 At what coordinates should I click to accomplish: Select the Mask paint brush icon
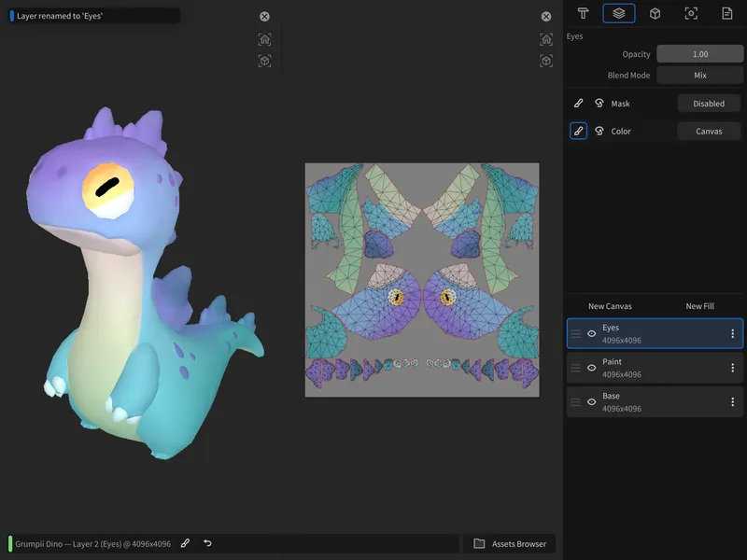(x=578, y=104)
